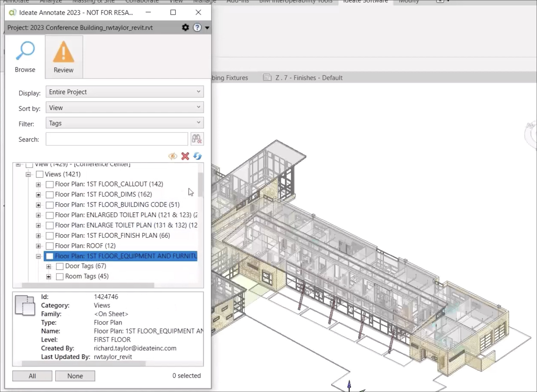Click the red X delete icon
537x392 pixels.
pos(185,156)
